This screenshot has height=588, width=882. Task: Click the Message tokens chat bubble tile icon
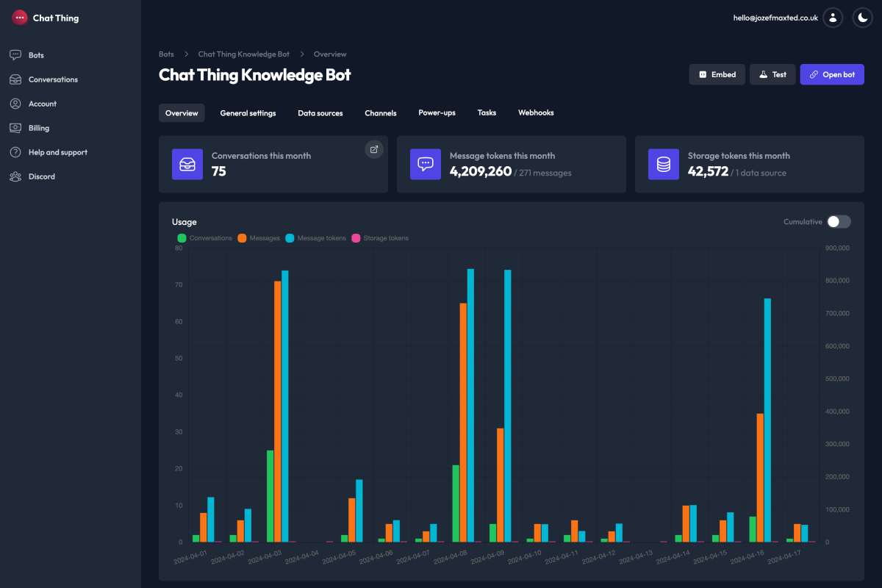tap(426, 164)
